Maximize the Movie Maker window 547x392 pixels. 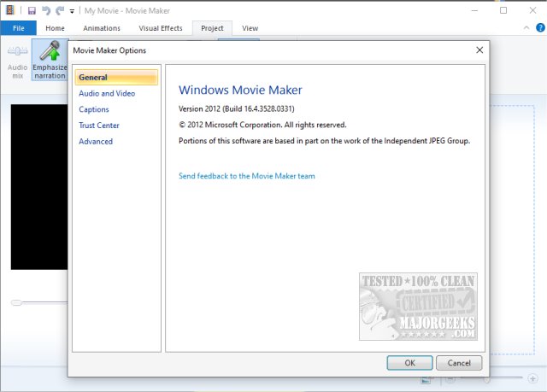pyautogui.click(x=503, y=10)
